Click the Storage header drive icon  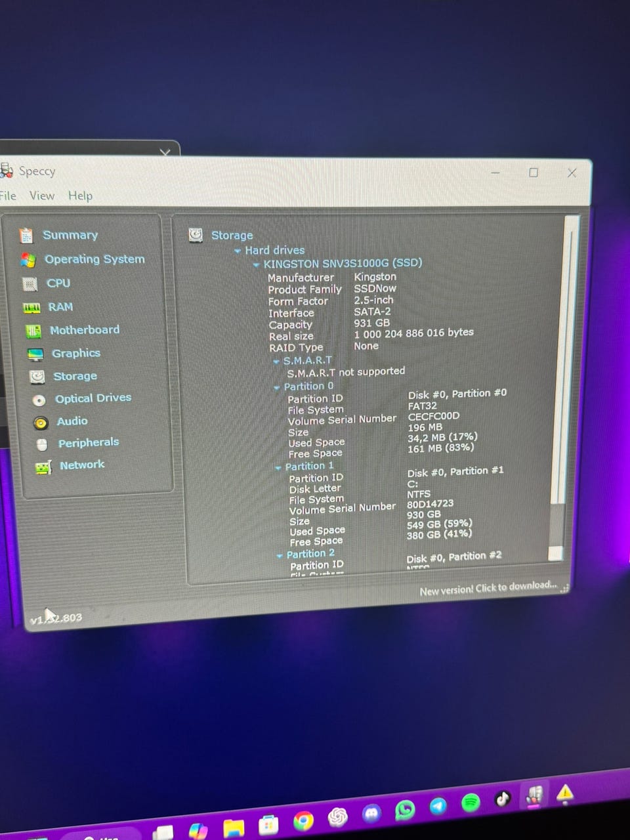pyautogui.click(x=196, y=235)
